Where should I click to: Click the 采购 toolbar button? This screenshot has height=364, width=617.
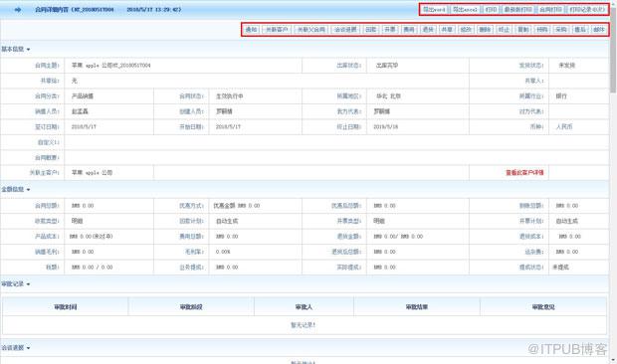(x=561, y=30)
